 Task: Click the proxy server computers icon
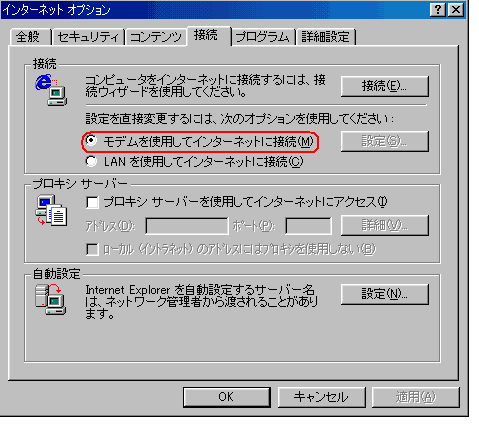[51, 211]
